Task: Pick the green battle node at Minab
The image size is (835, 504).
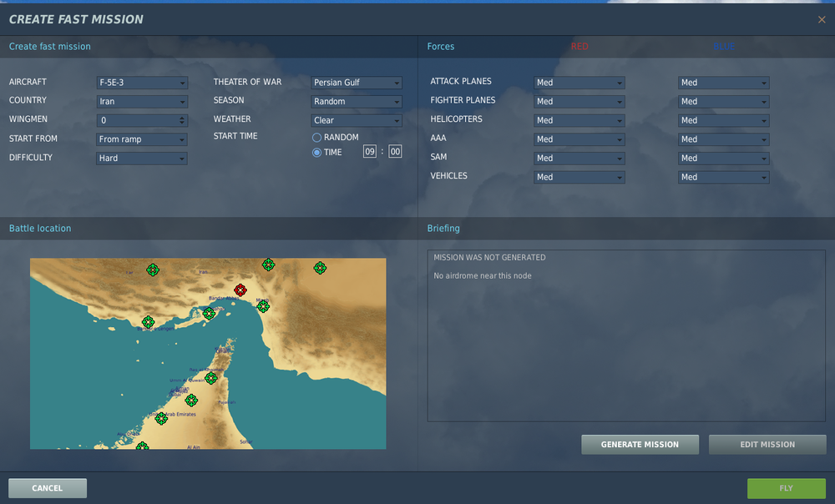Action: click(263, 306)
